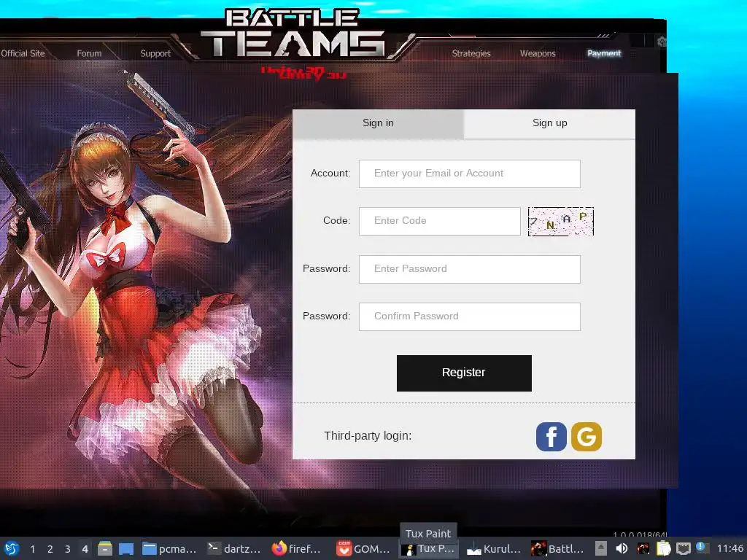Focus the Email or Account field
747x560 pixels.
[x=470, y=174]
